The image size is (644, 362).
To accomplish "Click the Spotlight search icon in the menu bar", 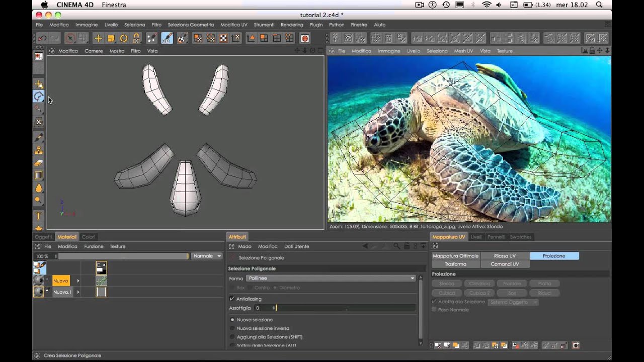I will tap(599, 5).
